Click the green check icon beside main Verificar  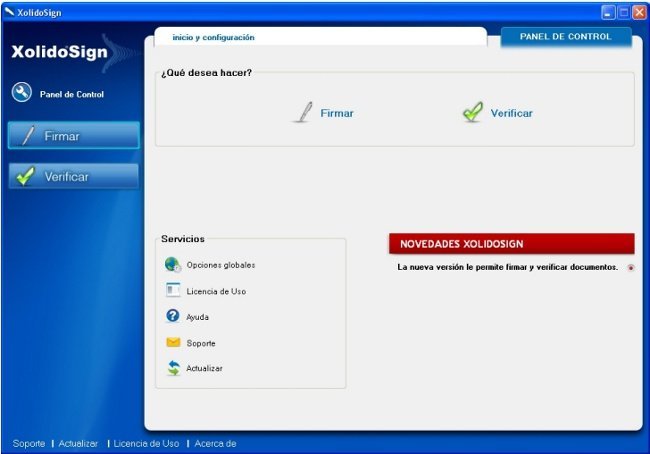pos(473,112)
